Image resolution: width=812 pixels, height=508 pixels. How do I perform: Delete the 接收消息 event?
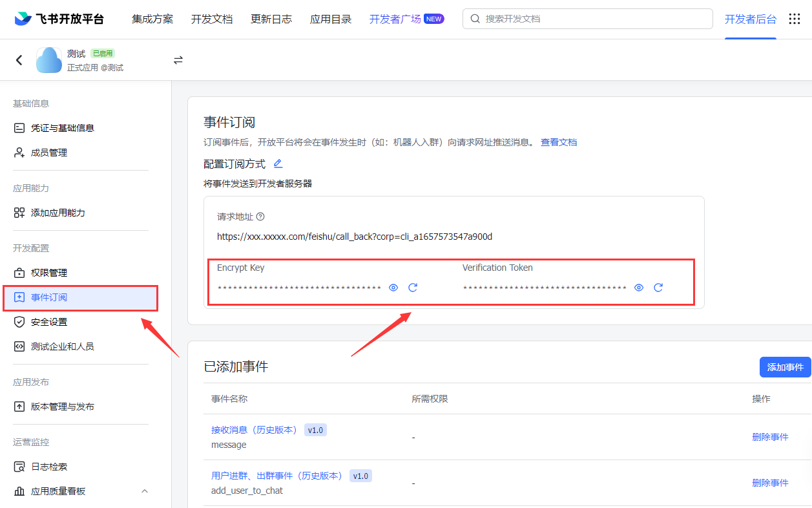(x=770, y=437)
